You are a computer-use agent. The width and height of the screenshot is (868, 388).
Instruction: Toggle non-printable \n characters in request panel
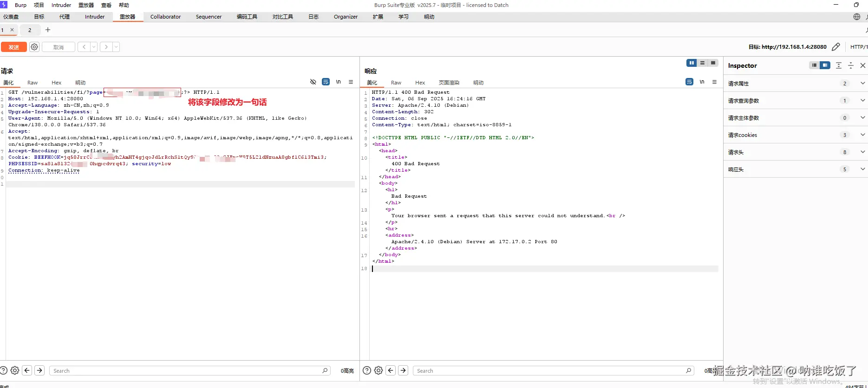click(x=338, y=82)
